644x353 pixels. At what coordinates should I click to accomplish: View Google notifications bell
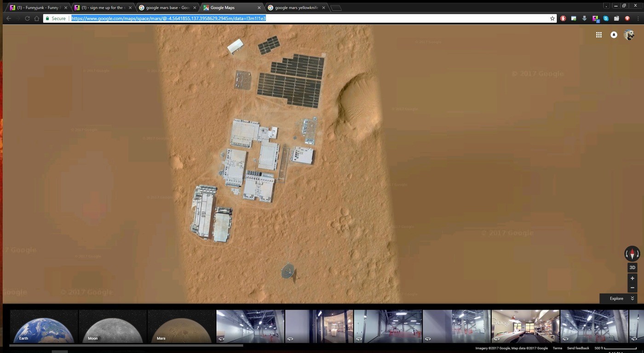point(614,35)
